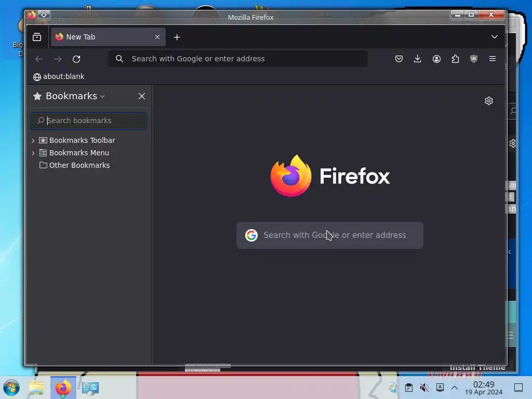The height and width of the screenshot is (399, 532).
Task: Open the uBlock Origin shield icon
Action: coord(474,59)
